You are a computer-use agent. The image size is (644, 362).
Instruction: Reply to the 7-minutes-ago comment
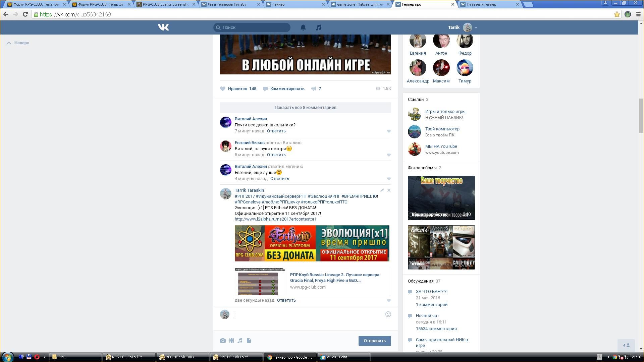(x=276, y=131)
